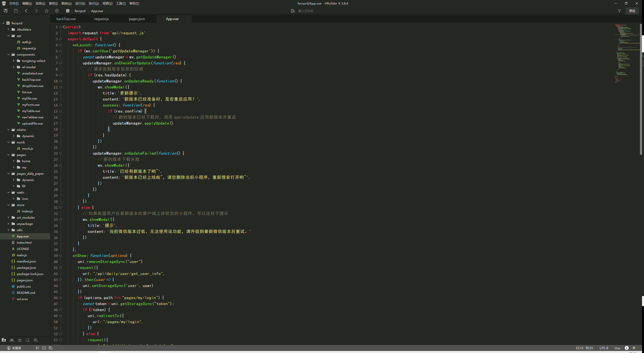This screenshot has height=353, width=644.
Task: Collapse the components folder
Action: (x=8, y=54)
